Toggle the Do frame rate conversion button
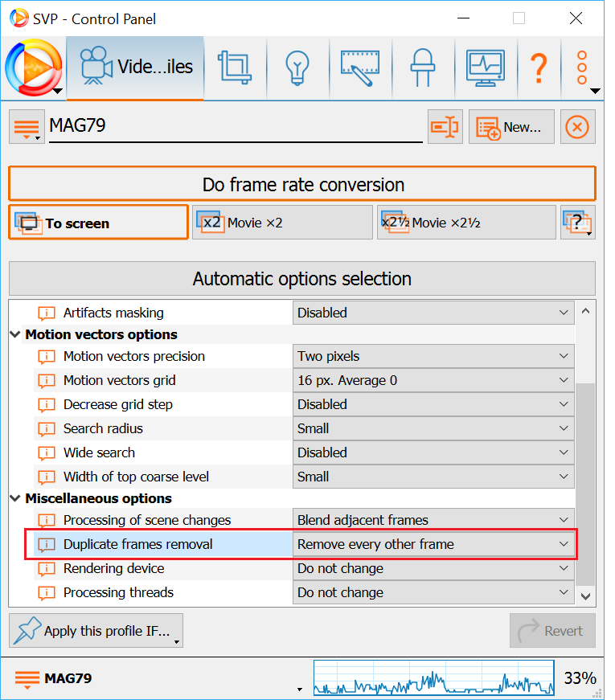This screenshot has width=615, height=700. [301, 184]
